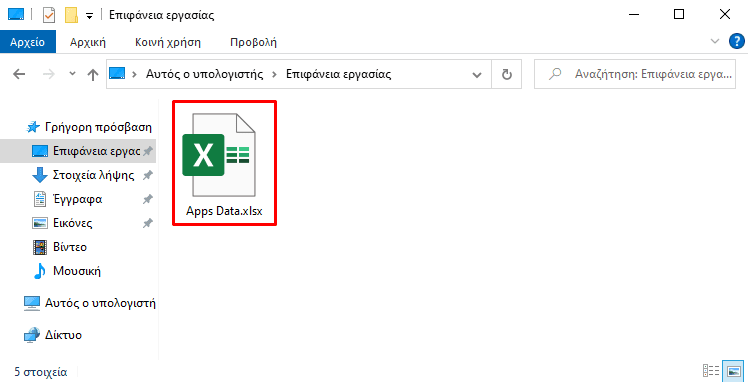Screen dimensions: 748x382
Task: Switch to details view in the status bar
Action: pyautogui.click(x=711, y=371)
